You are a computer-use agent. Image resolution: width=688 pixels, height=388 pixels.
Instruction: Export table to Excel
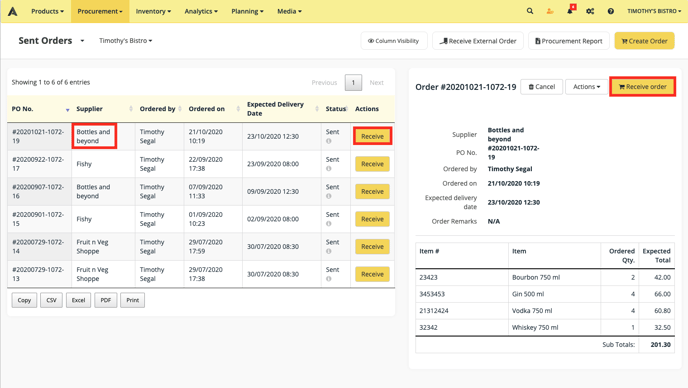point(79,300)
